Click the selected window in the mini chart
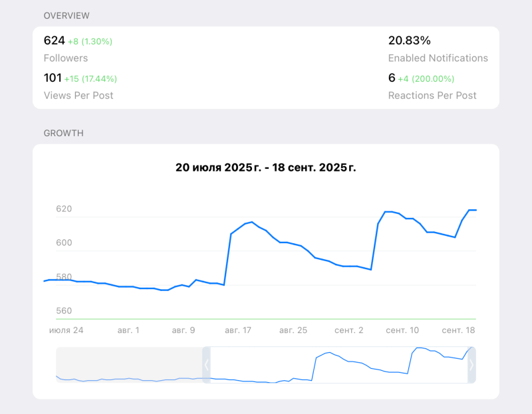The height and width of the screenshot is (414, 532). point(339,365)
